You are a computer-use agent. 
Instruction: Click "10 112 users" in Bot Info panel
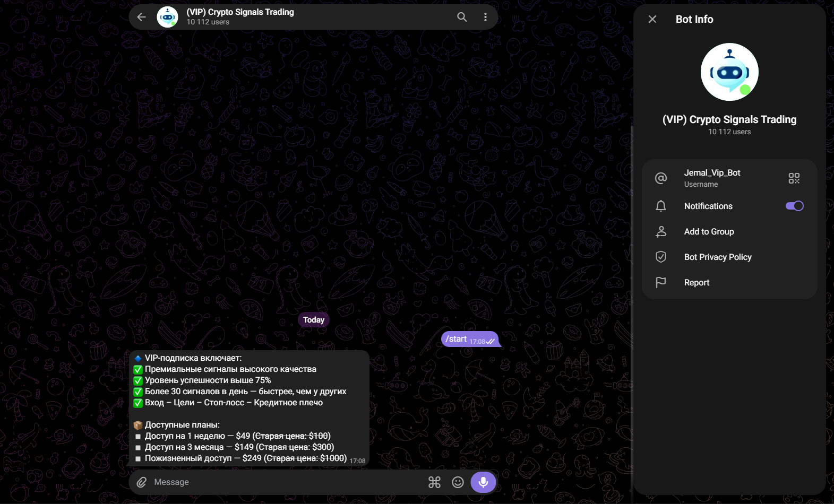tap(729, 132)
